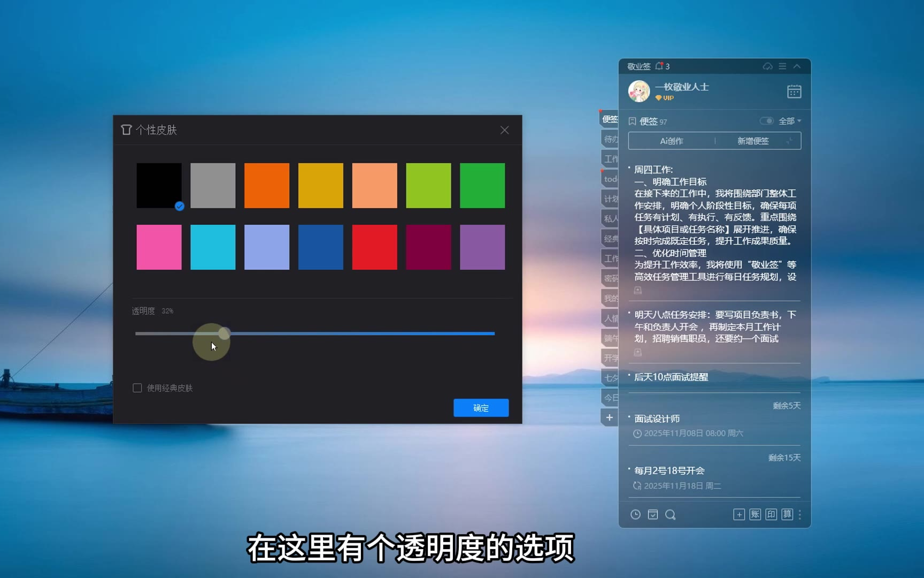Click the user avatar picture
The image size is (924, 578).
pos(639,92)
